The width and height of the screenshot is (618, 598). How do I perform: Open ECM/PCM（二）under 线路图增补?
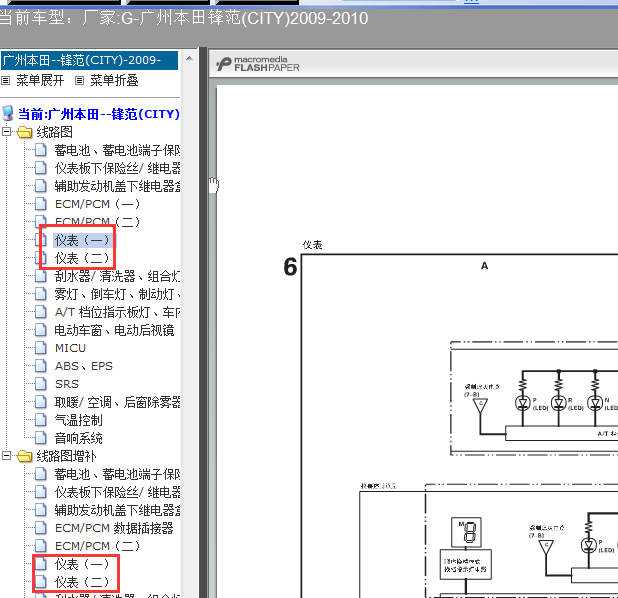97,546
